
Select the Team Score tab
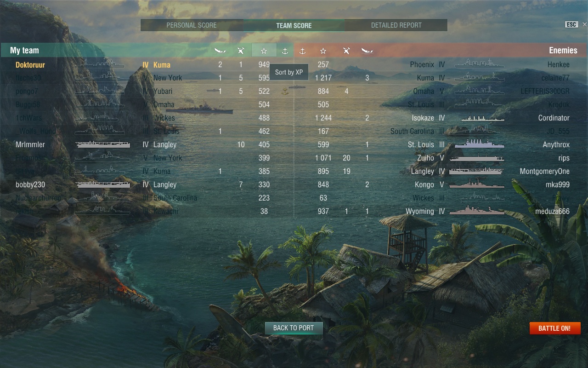(294, 25)
